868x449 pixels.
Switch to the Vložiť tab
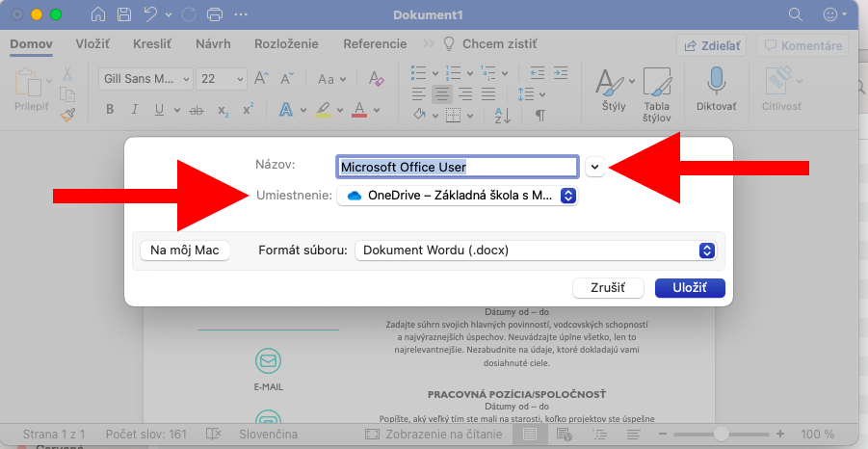click(93, 44)
